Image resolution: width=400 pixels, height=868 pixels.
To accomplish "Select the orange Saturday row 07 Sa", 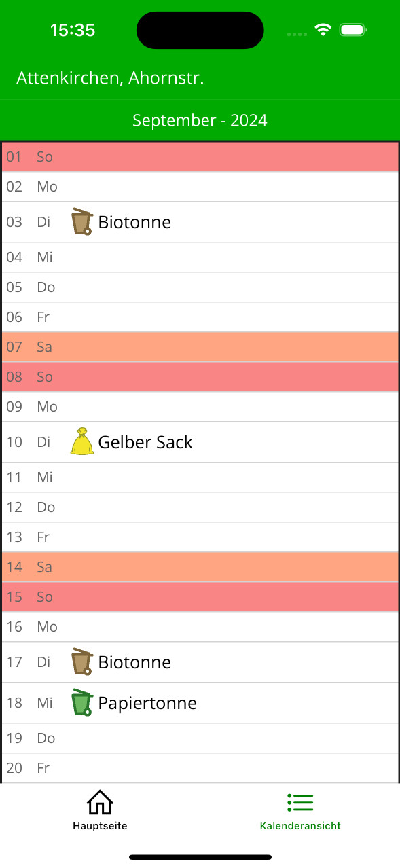I will coord(200,347).
